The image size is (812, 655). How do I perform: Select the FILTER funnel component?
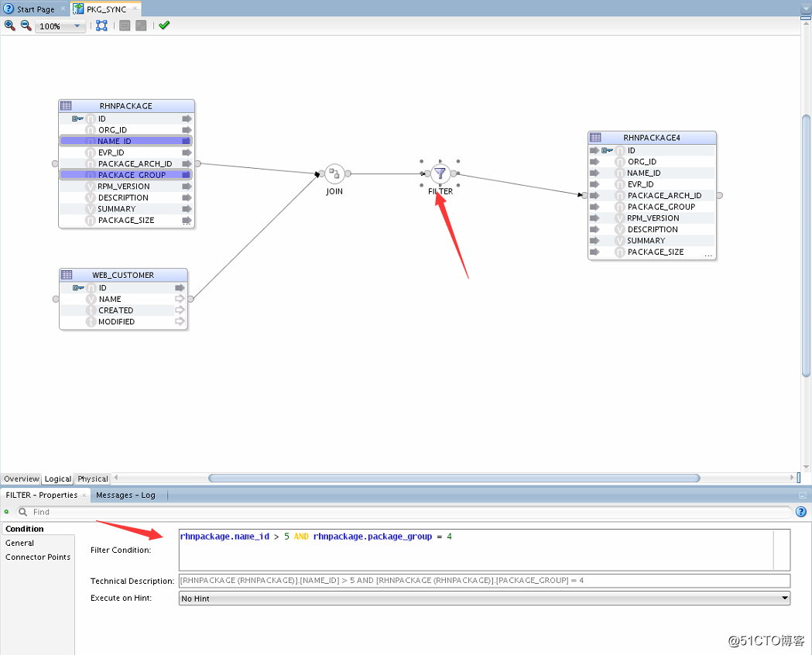[x=440, y=173]
